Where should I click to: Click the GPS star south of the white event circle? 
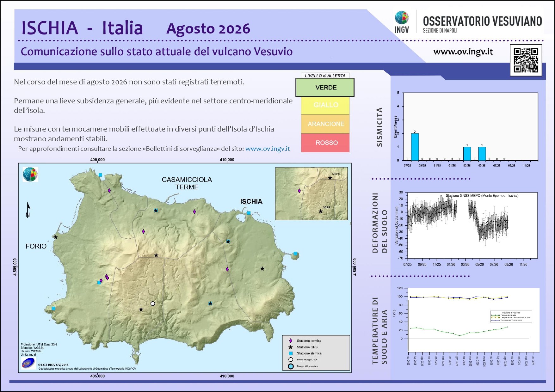[x=141, y=309]
